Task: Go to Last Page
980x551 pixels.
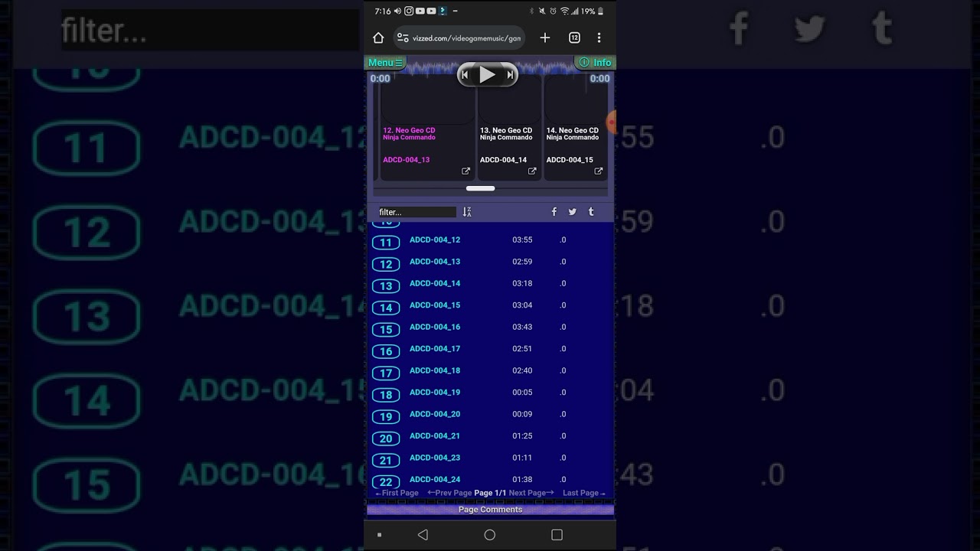Action: [x=584, y=494]
